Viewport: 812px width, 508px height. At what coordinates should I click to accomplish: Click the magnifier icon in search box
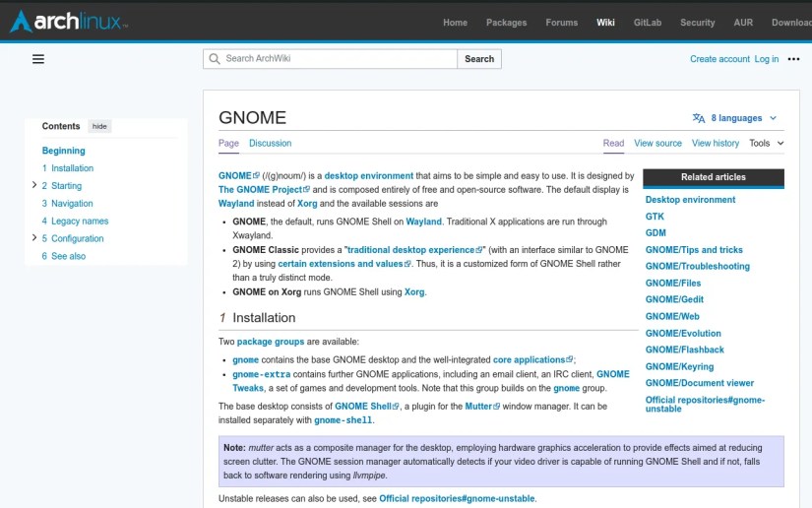tap(215, 59)
